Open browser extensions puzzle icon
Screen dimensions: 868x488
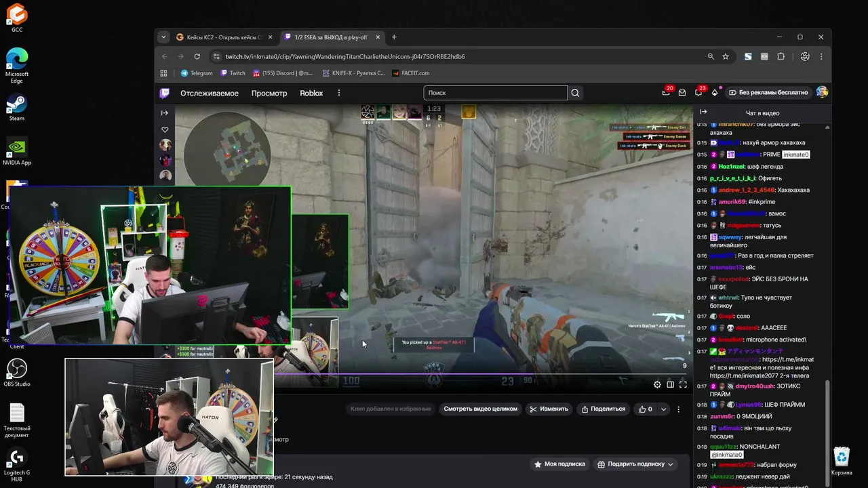coord(781,57)
